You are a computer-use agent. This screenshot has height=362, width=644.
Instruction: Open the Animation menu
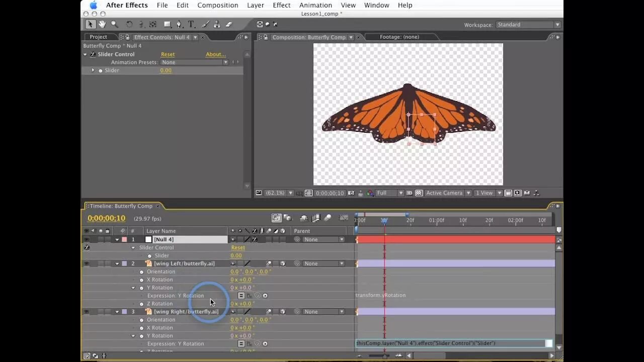(315, 5)
